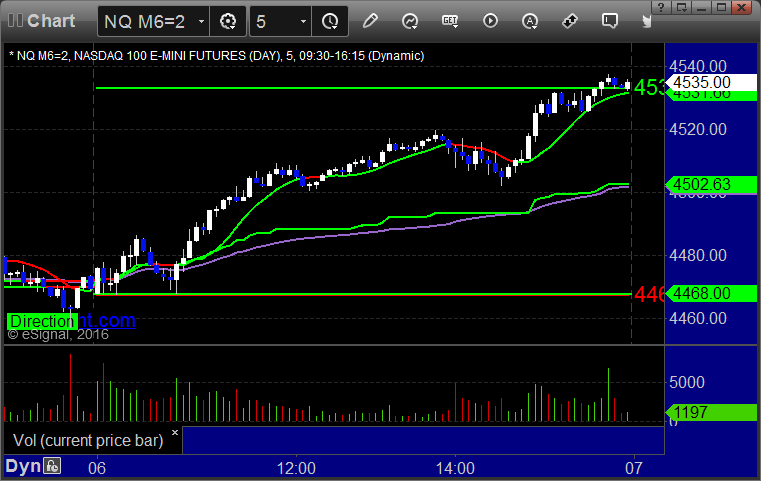This screenshot has width=761, height=481.
Task: Open the time template clock menu
Action: (x=330, y=21)
